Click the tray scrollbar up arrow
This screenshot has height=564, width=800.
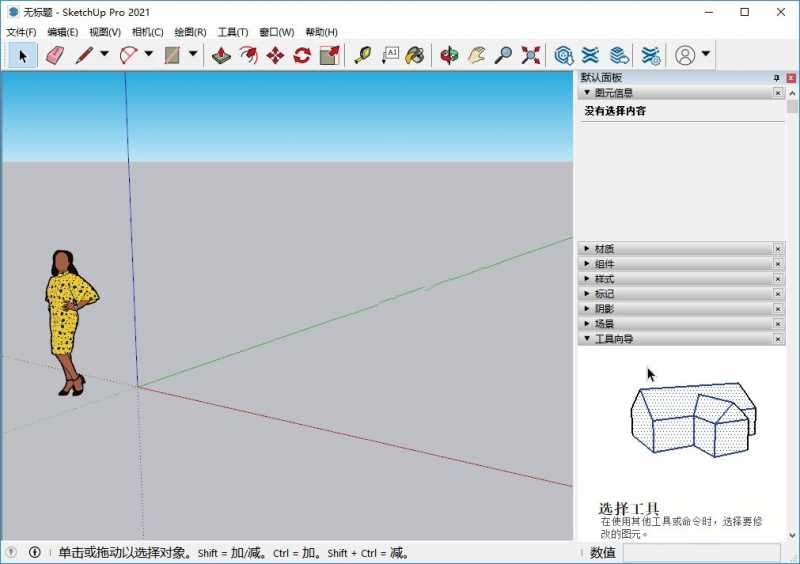point(792,93)
